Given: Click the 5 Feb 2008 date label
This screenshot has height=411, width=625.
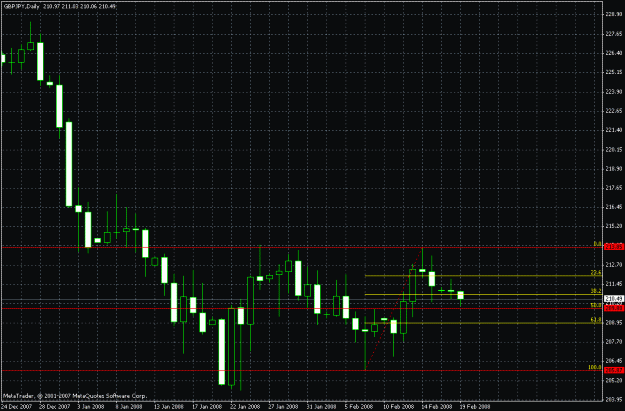Looking at the screenshot, I should pos(359,407).
